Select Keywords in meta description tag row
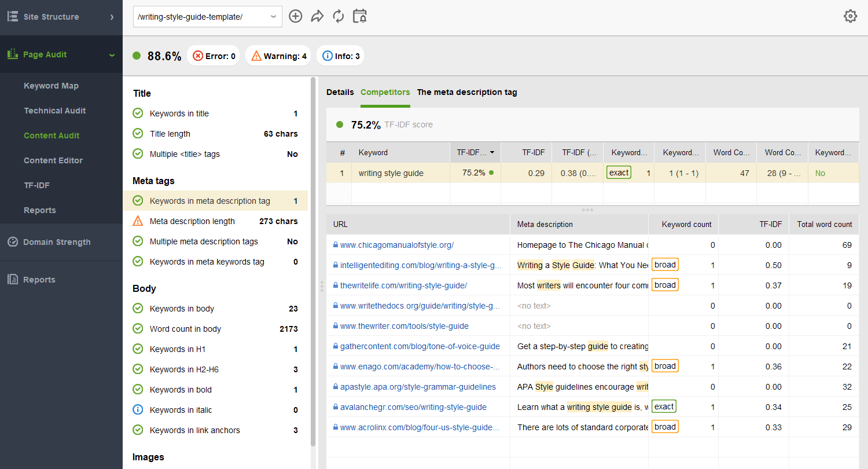868x469 pixels. 215,201
